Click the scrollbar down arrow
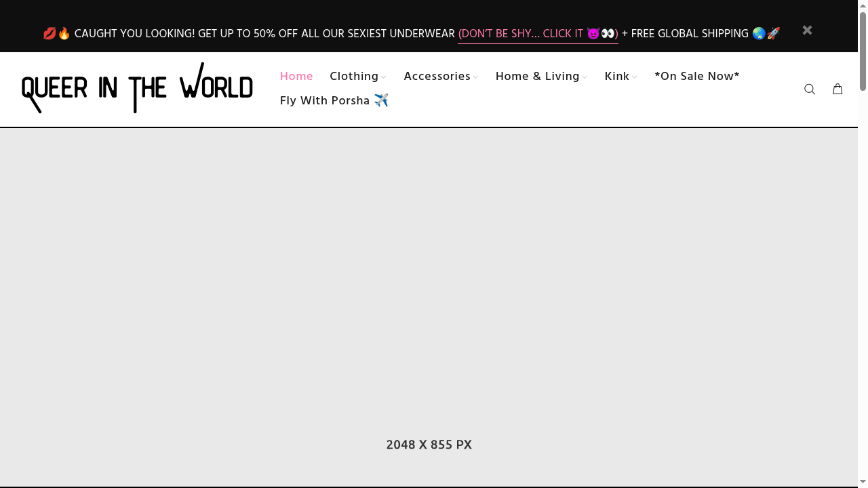Screen dimensions: 868x488 (x=863, y=480)
